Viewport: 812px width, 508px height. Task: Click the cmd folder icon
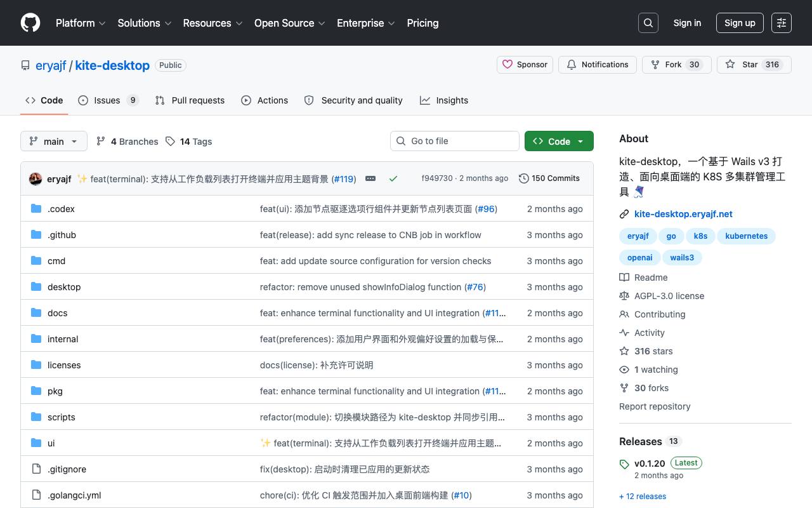pos(36,260)
